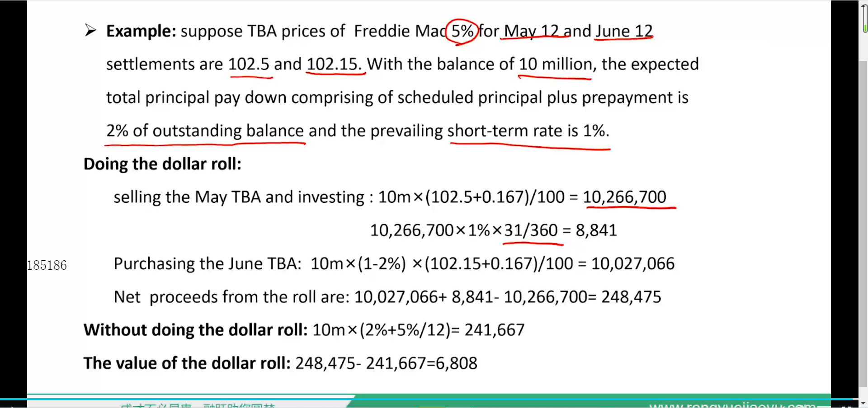Click the underlined "June 12" settlement date
The width and height of the screenshot is (868, 408).
point(624,31)
